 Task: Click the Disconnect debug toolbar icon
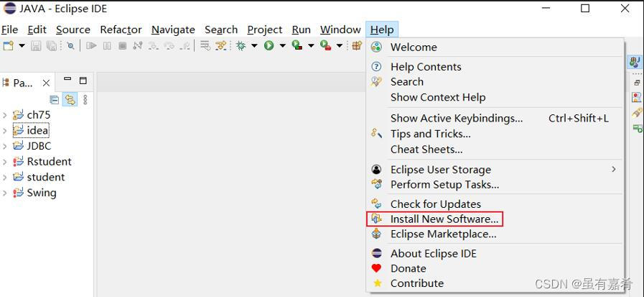coord(138,45)
